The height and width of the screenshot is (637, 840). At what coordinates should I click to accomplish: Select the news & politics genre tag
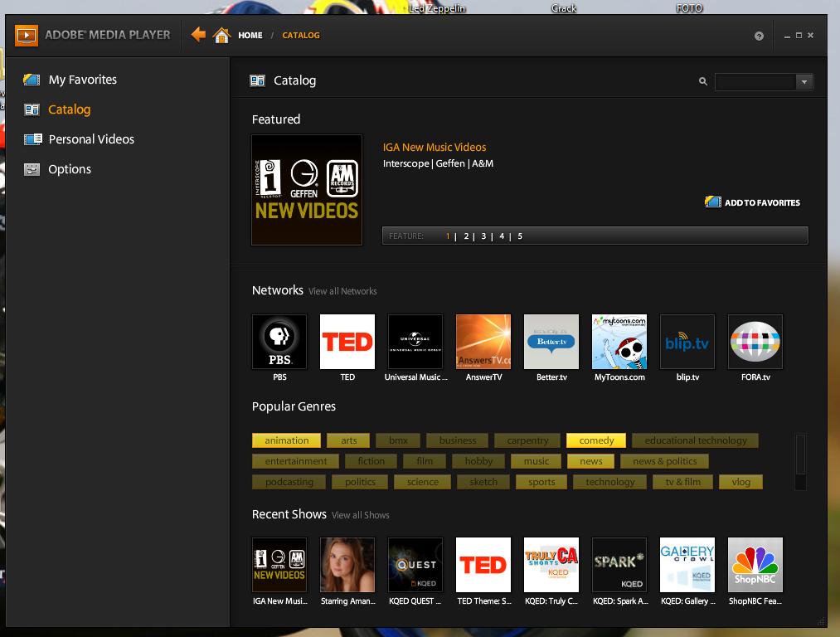point(665,461)
